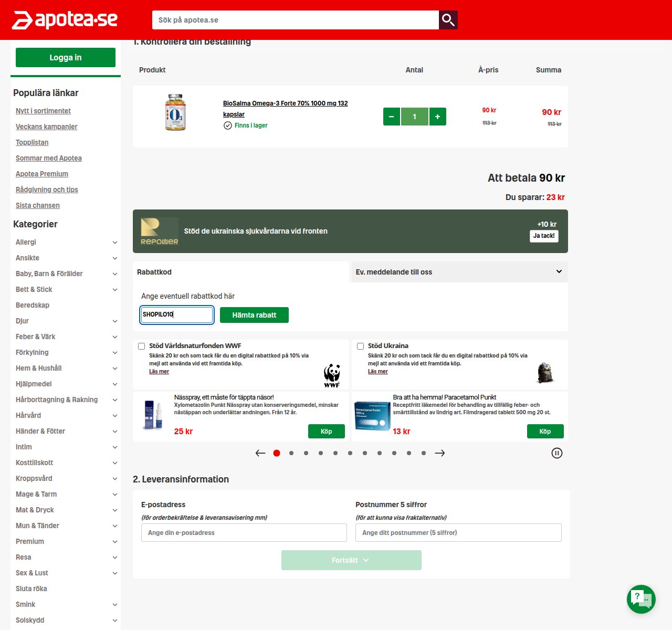The width and height of the screenshot is (672, 630).
Task: Open the Sluta röka category
Action: (x=31, y=589)
